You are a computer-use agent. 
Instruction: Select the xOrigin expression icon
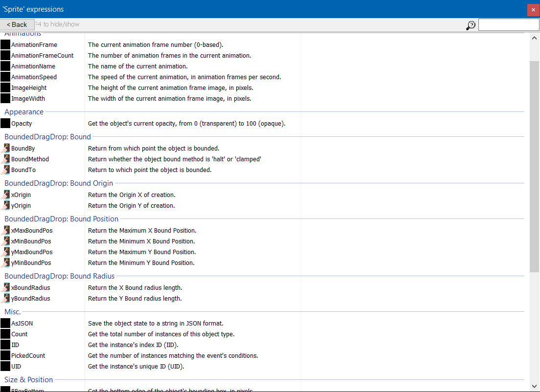coord(5,195)
